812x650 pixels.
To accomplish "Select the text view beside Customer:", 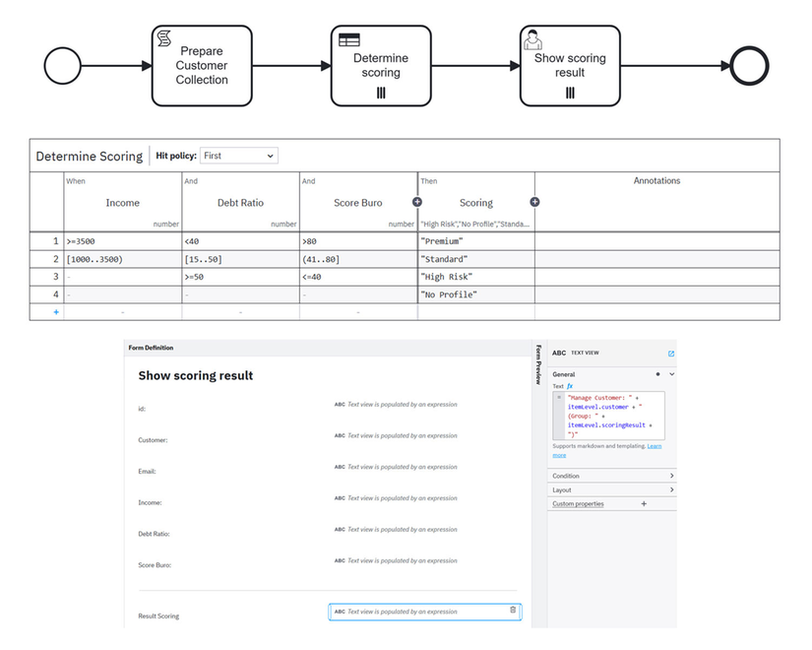I will [397, 435].
